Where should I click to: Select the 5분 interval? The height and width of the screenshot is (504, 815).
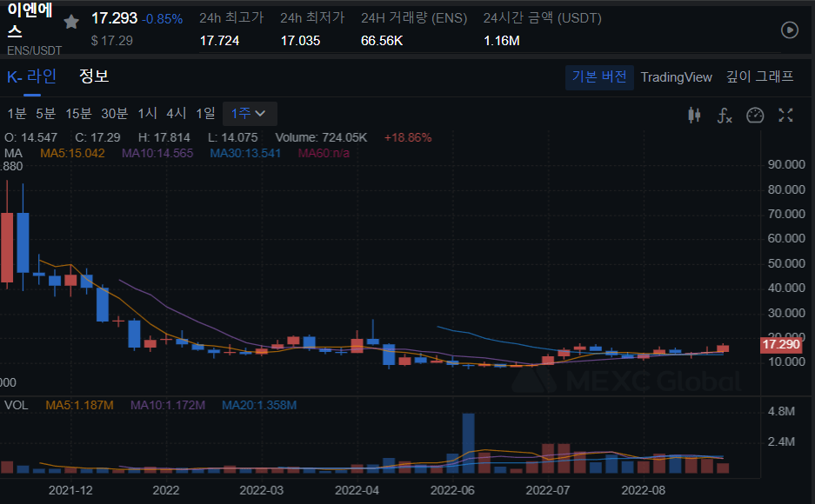[x=46, y=113]
